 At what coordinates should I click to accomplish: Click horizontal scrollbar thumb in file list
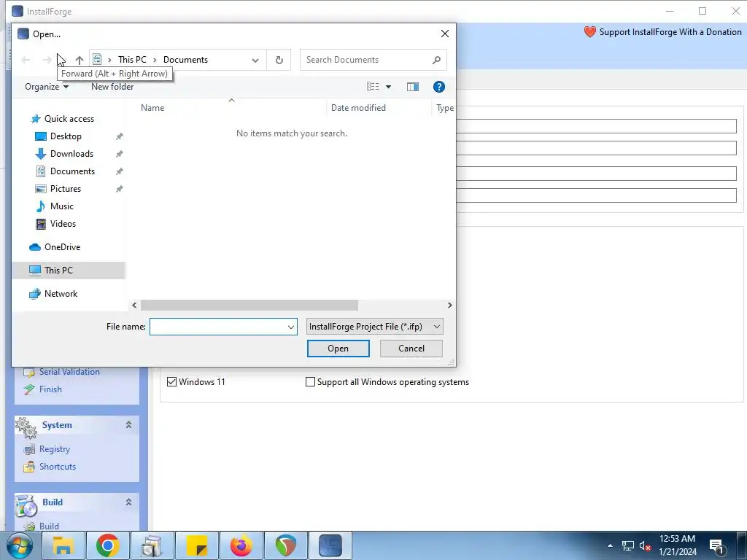pyautogui.click(x=249, y=306)
